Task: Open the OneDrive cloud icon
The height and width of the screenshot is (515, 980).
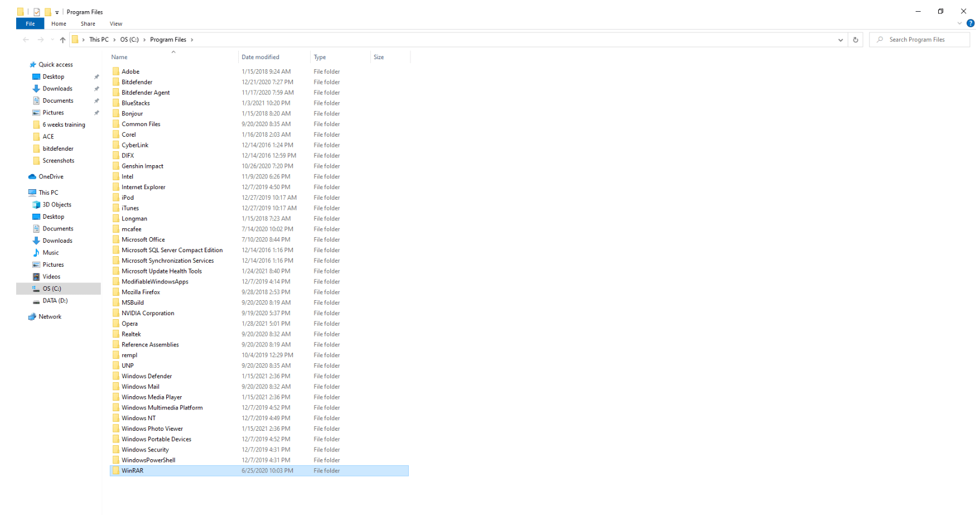Action: (x=32, y=177)
